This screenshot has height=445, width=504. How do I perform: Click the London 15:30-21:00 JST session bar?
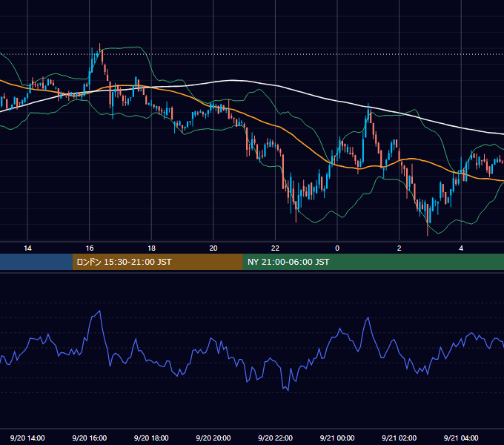[x=157, y=262]
